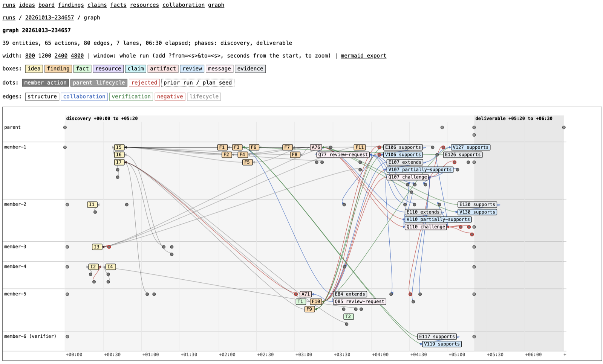The width and height of the screenshot is (603, 364).
Task: Open the E117 supports evidence node
Action: pyautogui.click(x=437, y=337)
